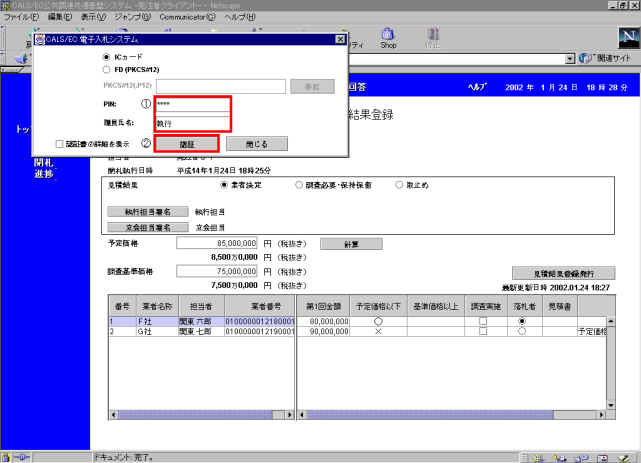Open the ヘルプ(H) menu
641x463 pixels.
click(240, 18)
